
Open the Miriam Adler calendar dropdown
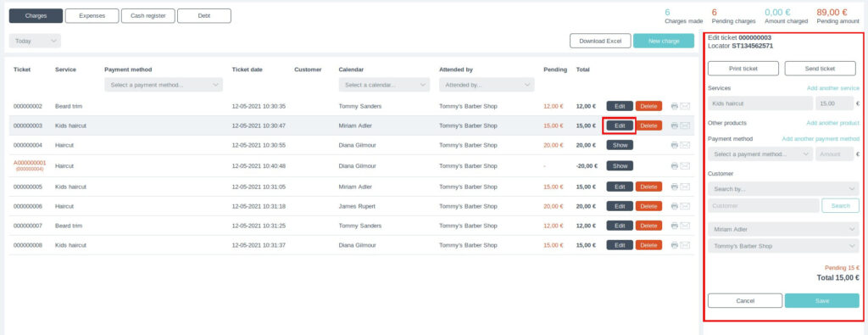click(x=783, y=229)
